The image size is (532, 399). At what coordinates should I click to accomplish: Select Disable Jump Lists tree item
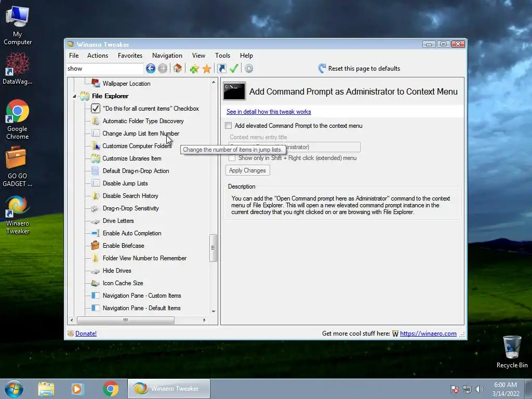pyautogui.click(x=125, y=183)
